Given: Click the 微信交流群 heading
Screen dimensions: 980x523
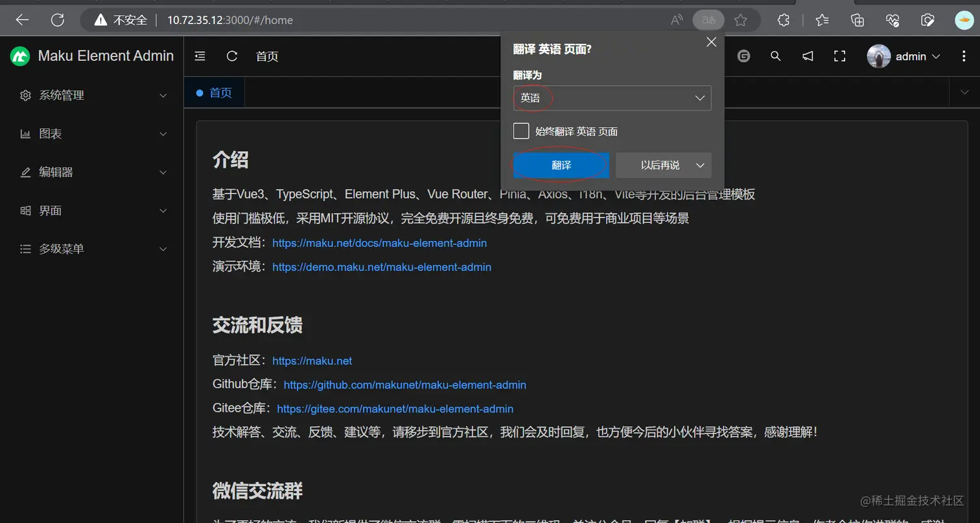Looking at the screenshot, I should click(x=257, y=491).
